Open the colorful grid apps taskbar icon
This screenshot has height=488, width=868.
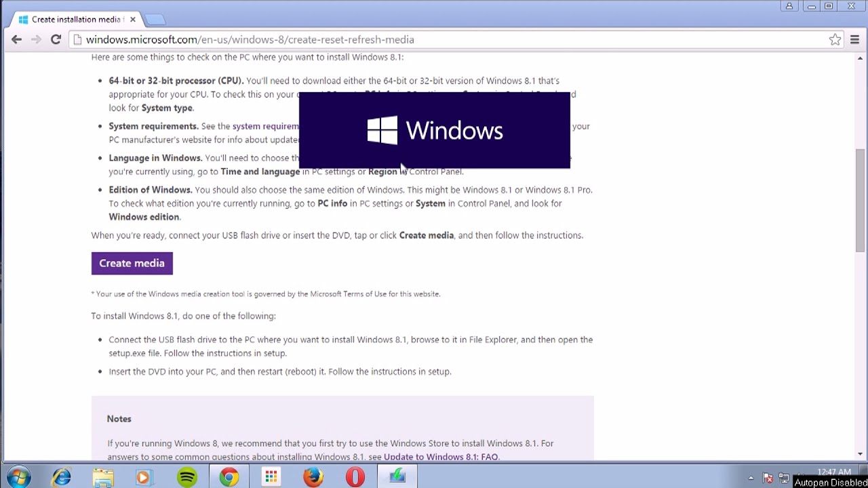pos(271,477)
